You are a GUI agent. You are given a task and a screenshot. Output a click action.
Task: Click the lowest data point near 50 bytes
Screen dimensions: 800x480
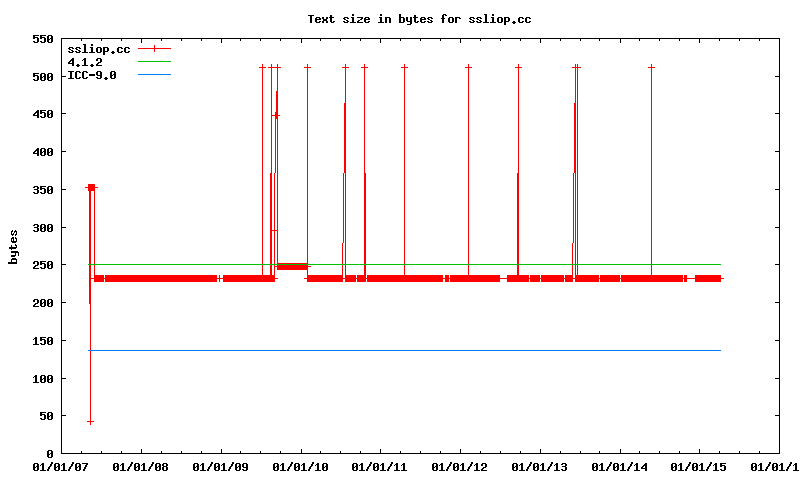tap(90, 422)
